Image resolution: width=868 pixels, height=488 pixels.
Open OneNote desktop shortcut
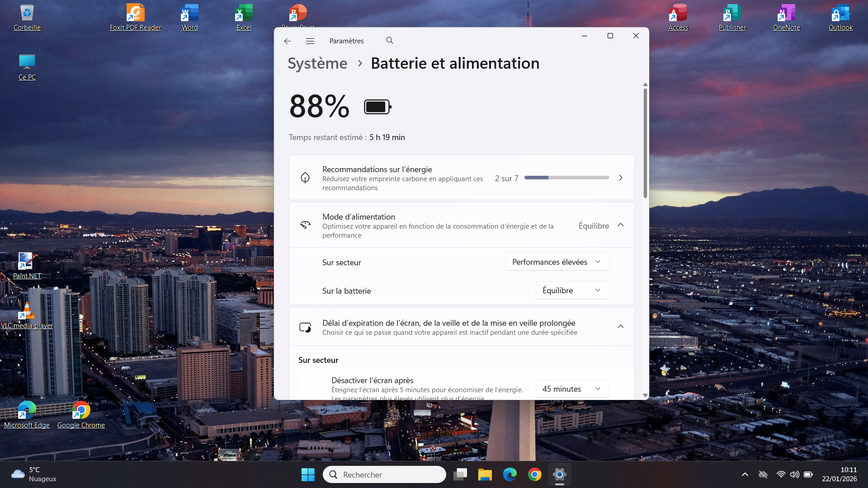click(x=787, y=18)
